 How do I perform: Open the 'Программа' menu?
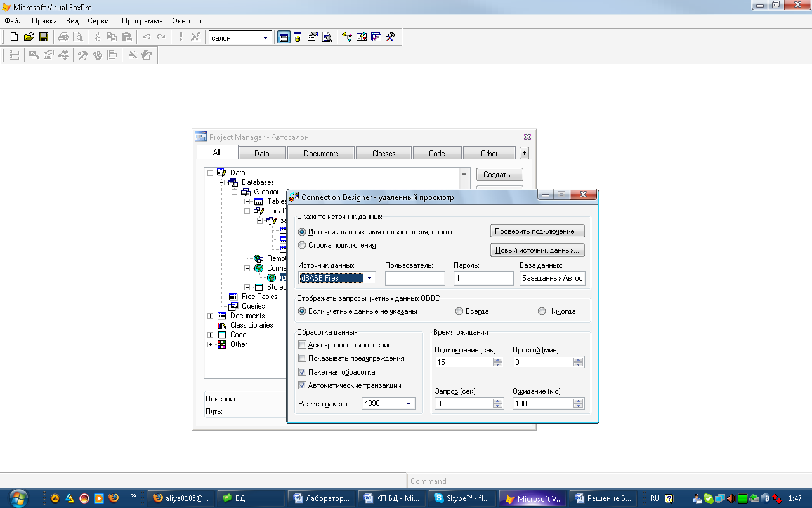point(142,21)
